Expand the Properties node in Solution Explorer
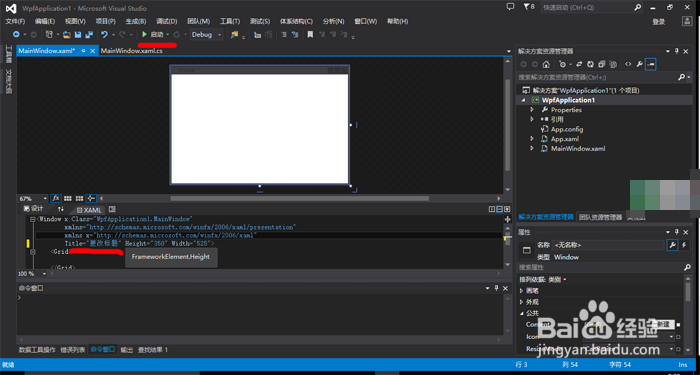The image size is (700, 375). (532, 109)
